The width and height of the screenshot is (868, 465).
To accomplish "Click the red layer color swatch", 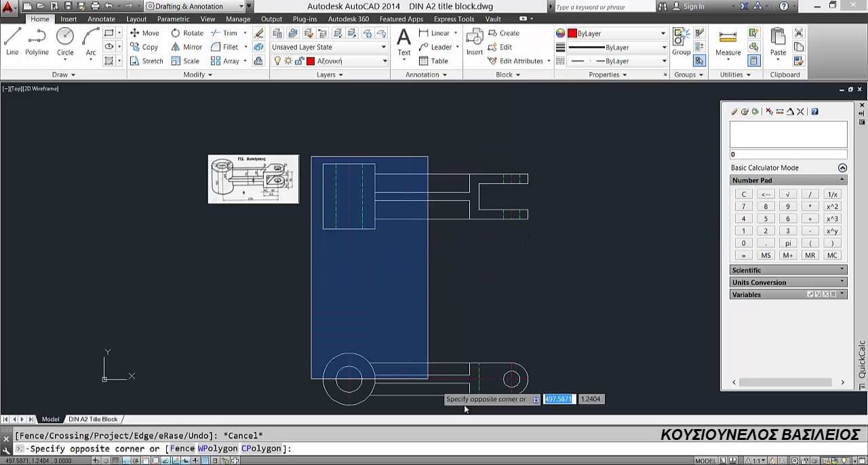I will click(311, 61).
